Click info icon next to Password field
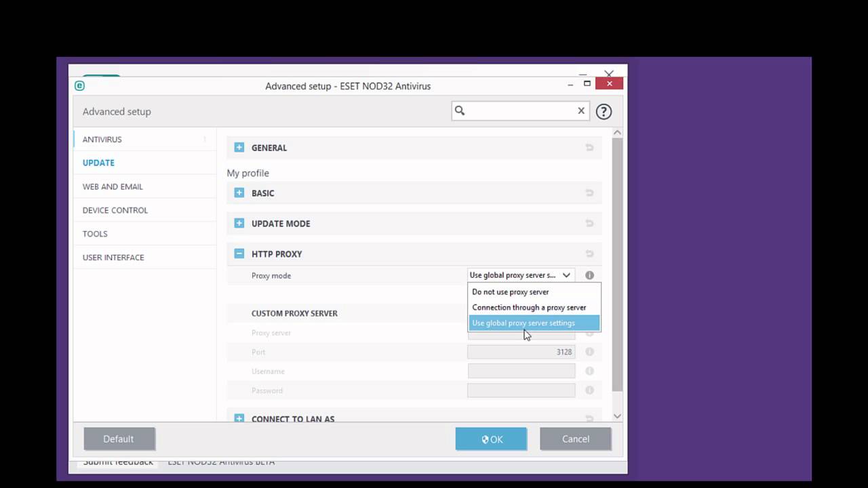Image resolution: width=868 pixels, height=488 pixels. tap(589, 390)
